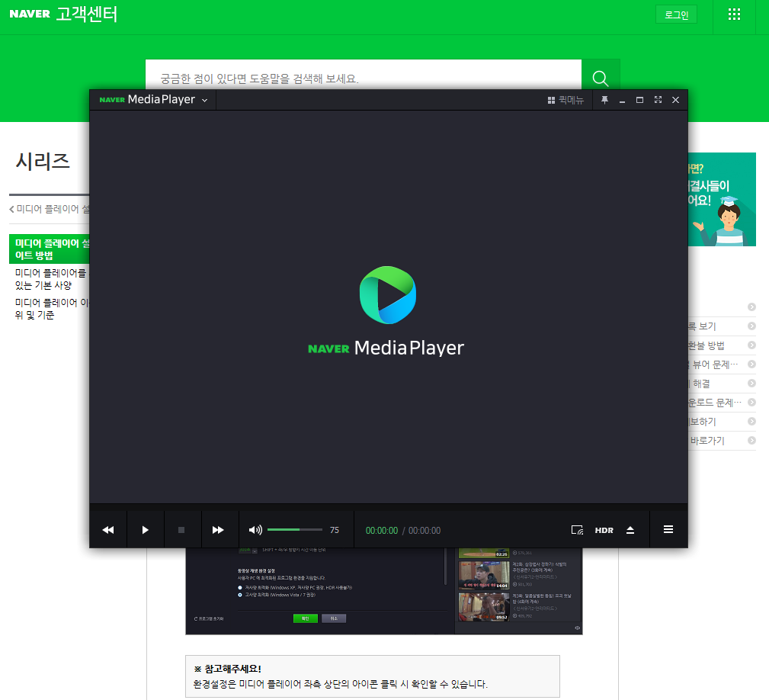Click the graduate character banner image
769x700 pixels.
click(722, 199)
